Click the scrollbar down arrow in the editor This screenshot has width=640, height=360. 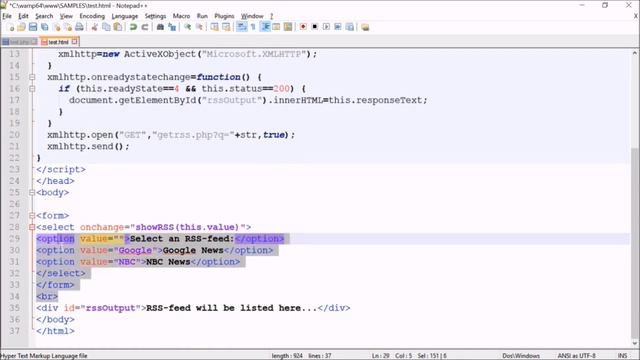pos(635,343)
